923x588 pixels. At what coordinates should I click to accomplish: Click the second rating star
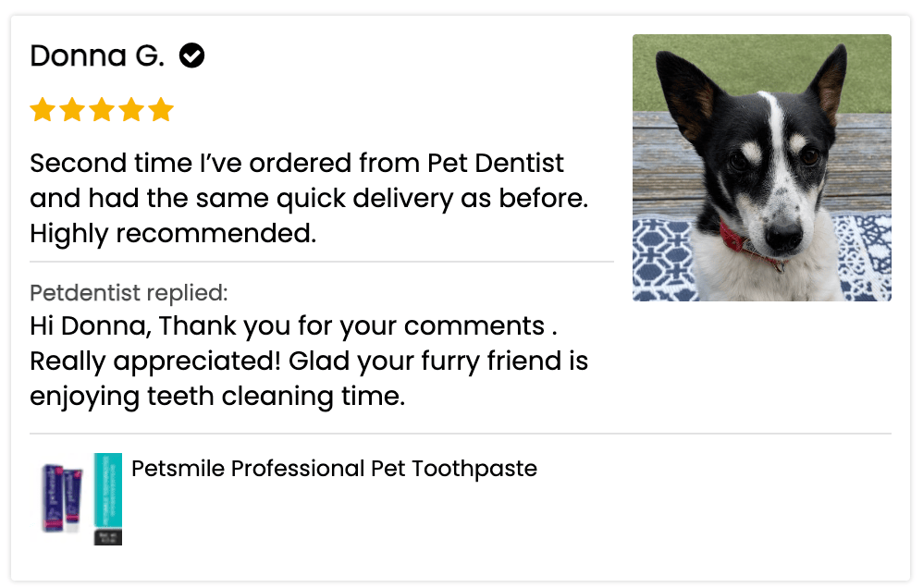click(x=72, y=111)
